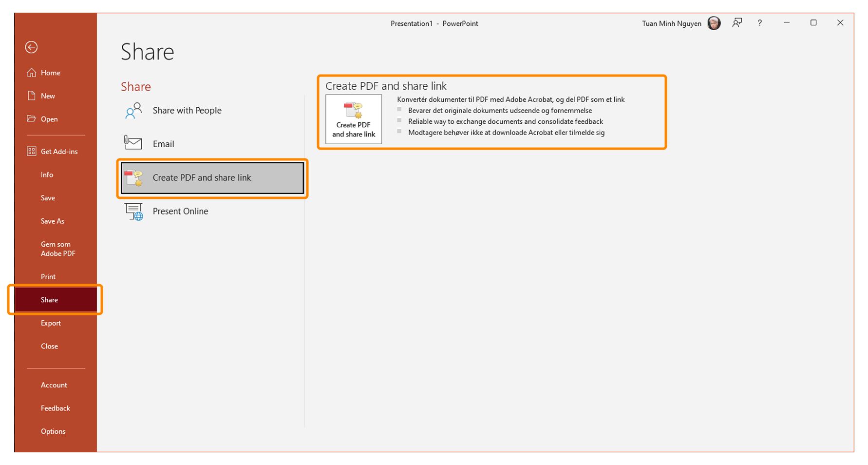Click the New document icon
868x465 pixels.
(x=31, y=96)
